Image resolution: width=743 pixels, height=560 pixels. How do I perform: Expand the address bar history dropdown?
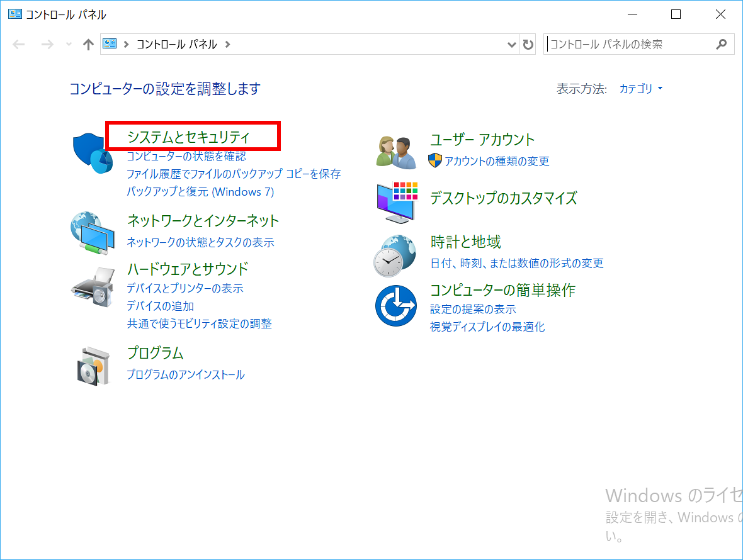pos(511,45)
